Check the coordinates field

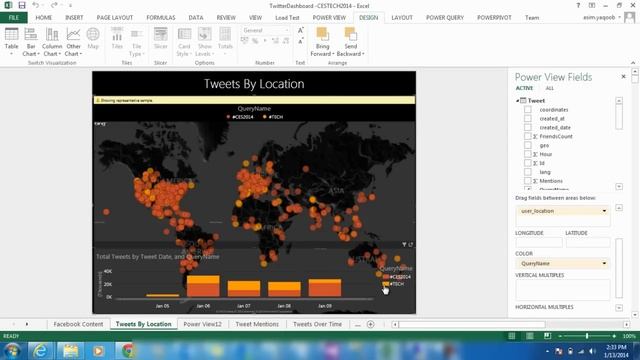528,109
